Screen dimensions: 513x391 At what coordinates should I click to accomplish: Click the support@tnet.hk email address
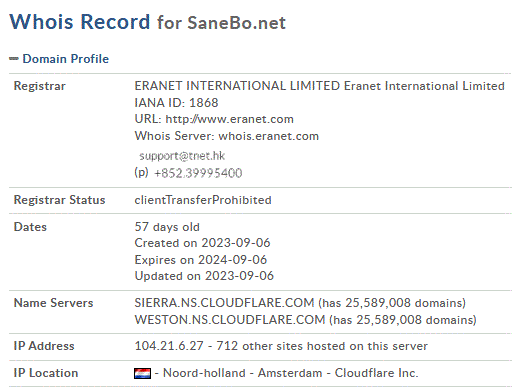[x=182, y=156]
